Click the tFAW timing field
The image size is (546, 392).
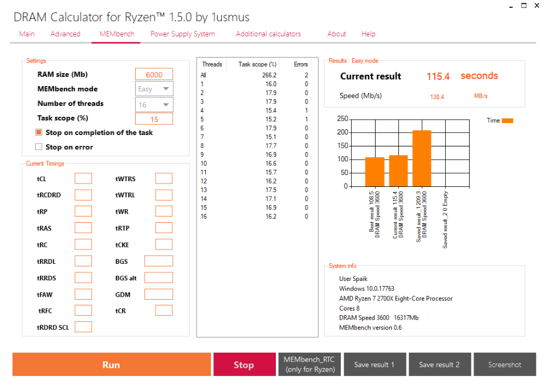tap(83, 294)
